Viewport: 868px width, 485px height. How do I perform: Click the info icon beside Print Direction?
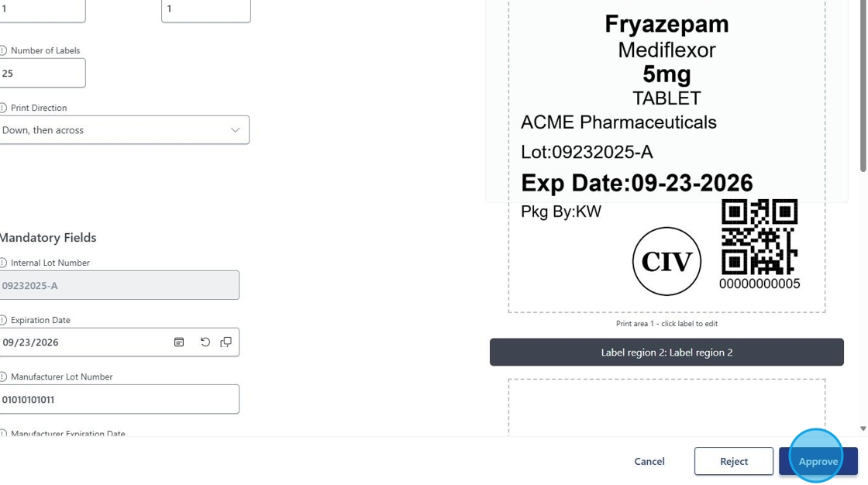(x=3, y=108)
